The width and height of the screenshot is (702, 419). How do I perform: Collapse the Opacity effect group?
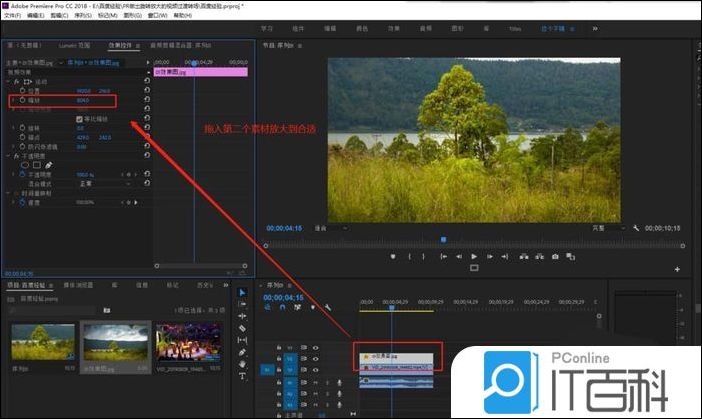point(8,156)
